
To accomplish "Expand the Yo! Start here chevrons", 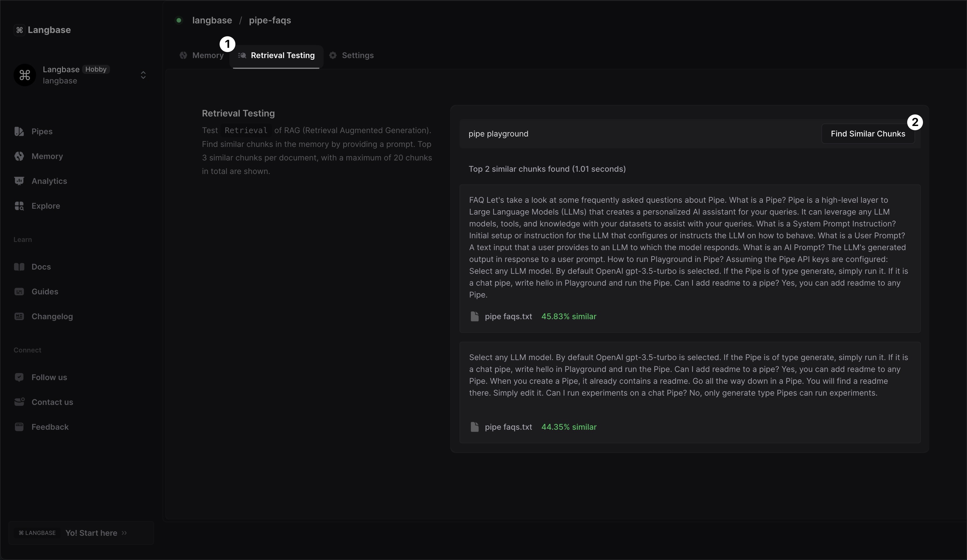I will click(124, 533).
